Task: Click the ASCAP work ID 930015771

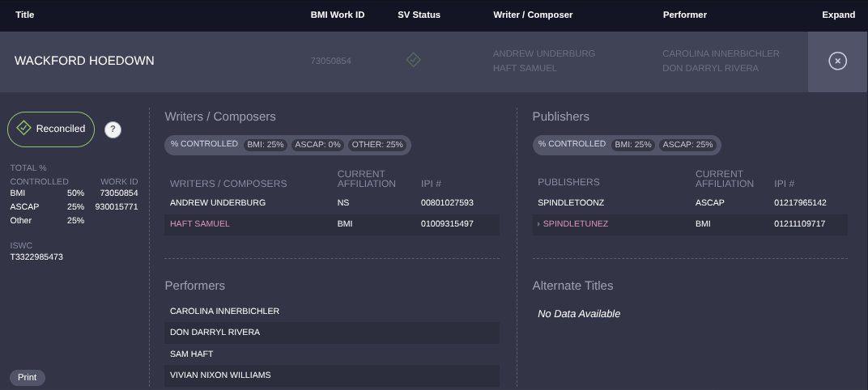Action: pyautogui.click(x=117, y=207)
